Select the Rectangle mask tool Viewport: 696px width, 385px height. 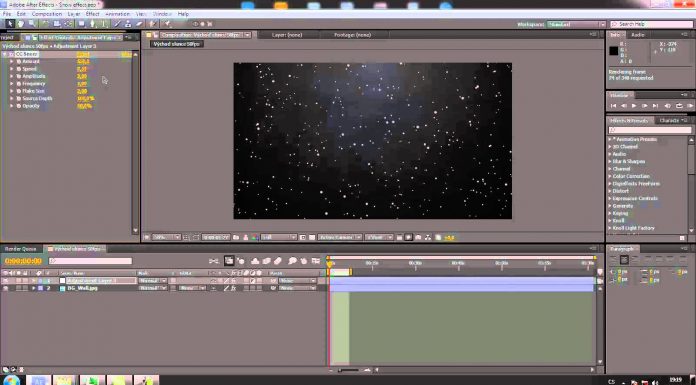click(x=82, y=24)
